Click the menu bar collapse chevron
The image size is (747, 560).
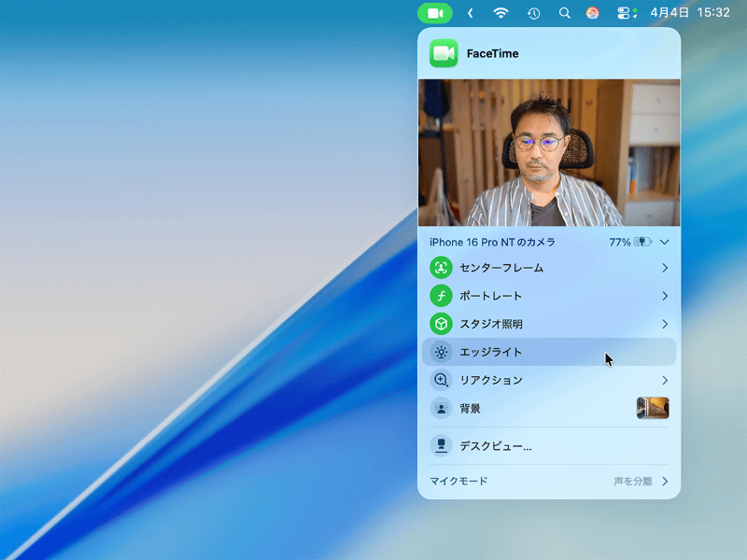(471, 13)
